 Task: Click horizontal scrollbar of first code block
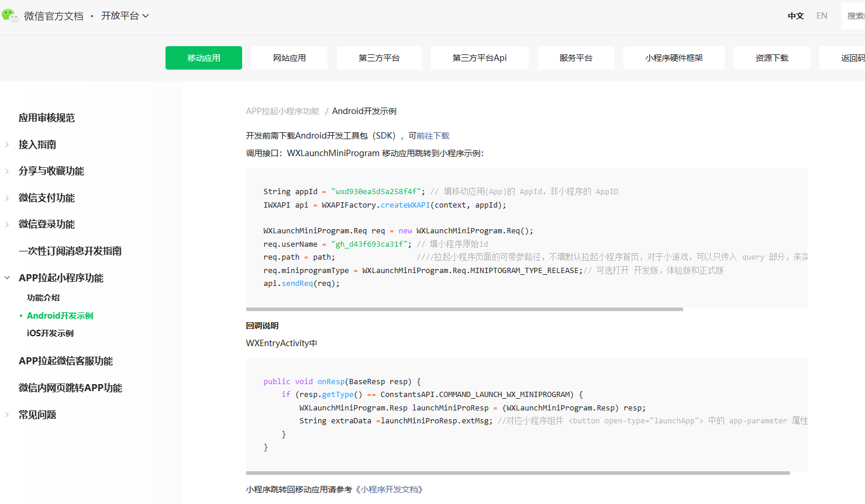click(464, 309)
